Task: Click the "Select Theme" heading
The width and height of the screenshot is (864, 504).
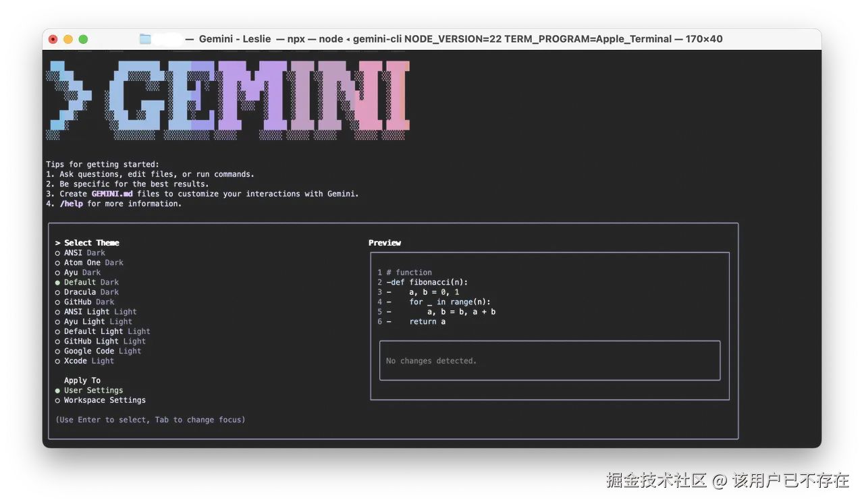Action: [92, 243]
